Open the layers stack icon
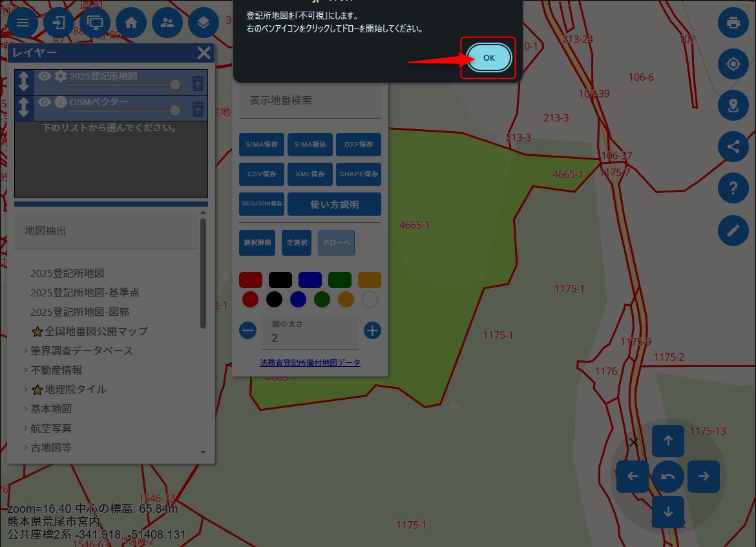Image resolution: width=756 pixels, height=547 pixels. [204, 23]
